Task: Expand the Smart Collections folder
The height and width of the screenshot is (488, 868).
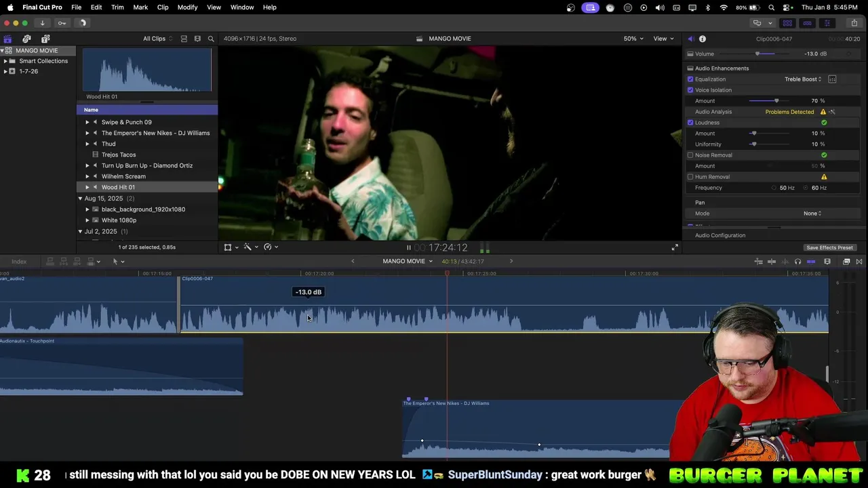Action: pyautogui.click(x=5, y=61)
